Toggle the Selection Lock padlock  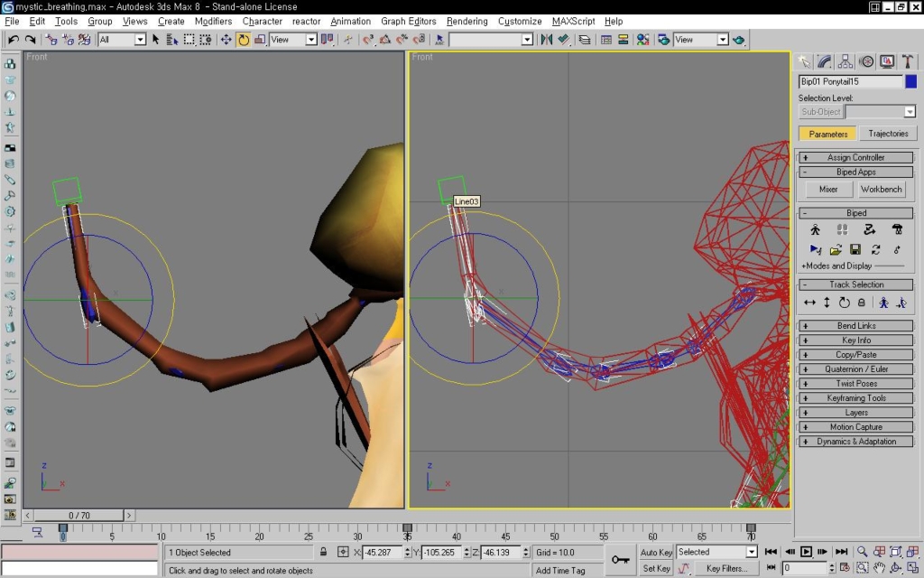[324, 552]
